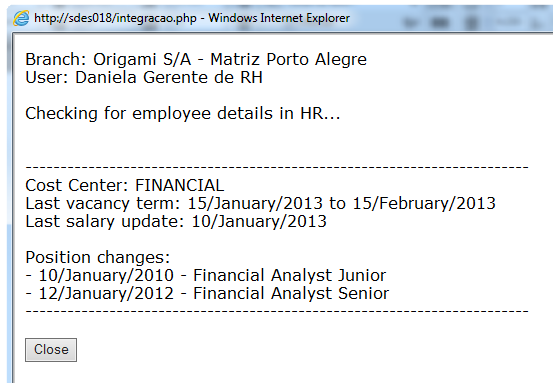Image resolution: width=553 pixels, height=383 pixels.
Task: Click the Checking for employee details message
Action: point(183,114)
